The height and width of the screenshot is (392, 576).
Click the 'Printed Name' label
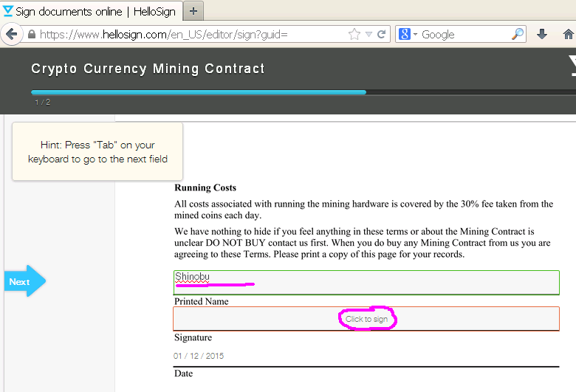pyautogui.click(x=202, y=301)
